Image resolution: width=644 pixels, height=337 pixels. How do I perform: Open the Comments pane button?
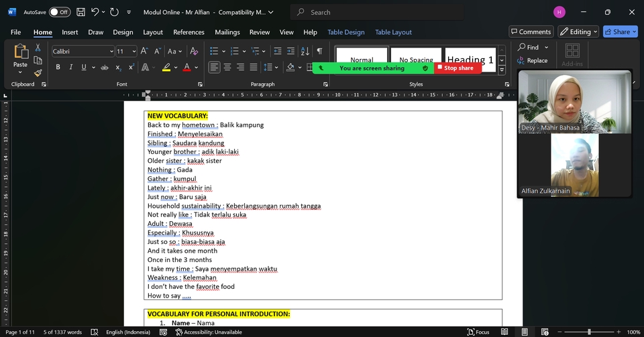[x=531, y=31]
